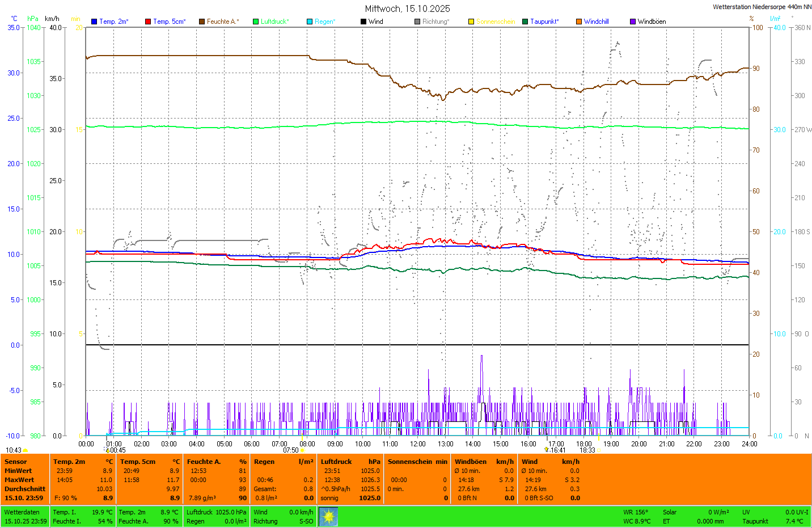Click the Taupunkt legend entry

pos(544,22)
